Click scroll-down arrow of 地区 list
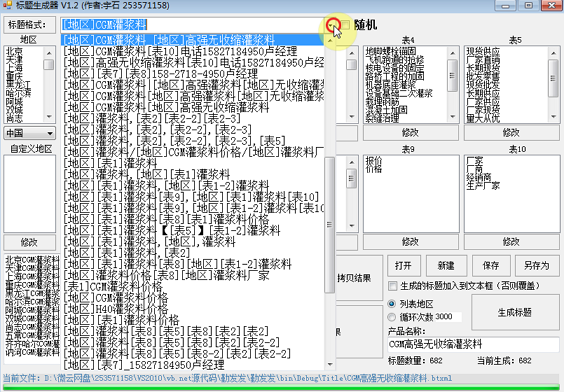 (x=49, y=117)
